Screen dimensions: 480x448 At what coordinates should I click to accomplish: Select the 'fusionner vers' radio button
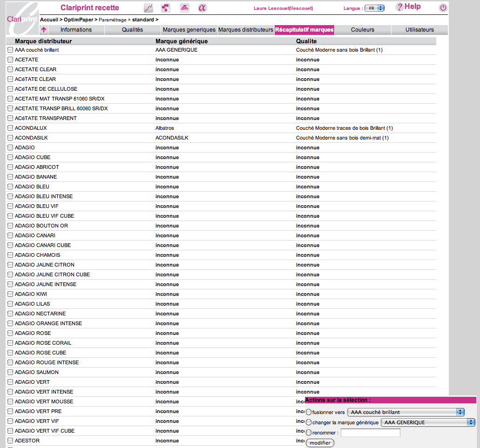pyautogui.click(x=309, y=412)
